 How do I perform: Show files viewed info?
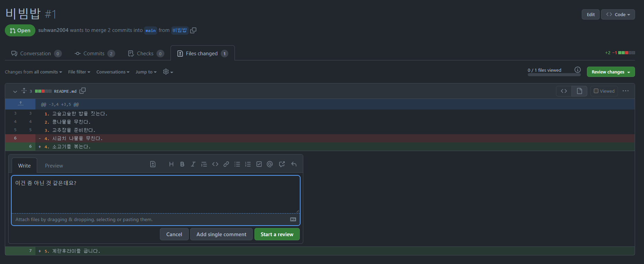(578, 70)
